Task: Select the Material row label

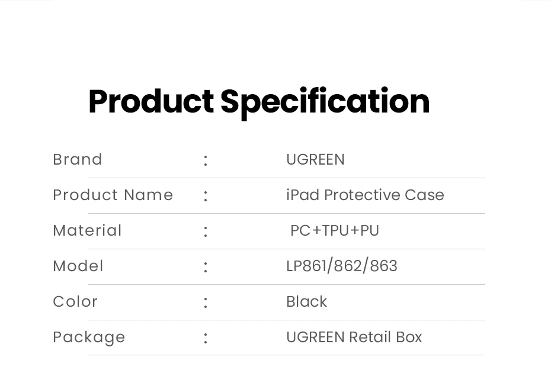Action: [x=87, y=231]
